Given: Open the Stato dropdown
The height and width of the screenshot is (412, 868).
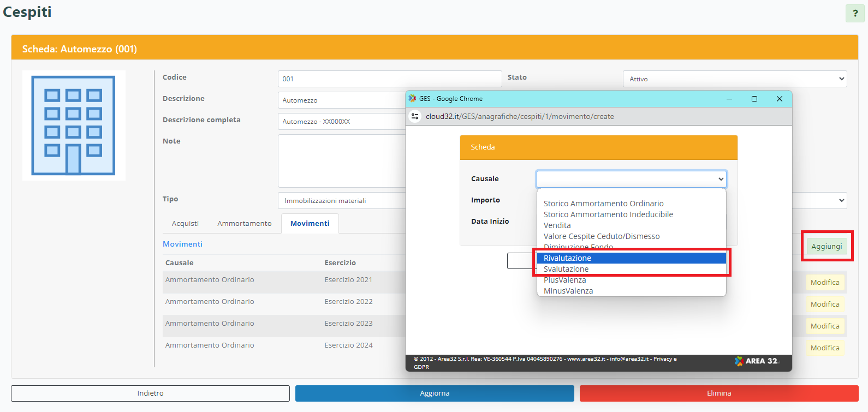Looking at the screenshot, I should 734,79.
